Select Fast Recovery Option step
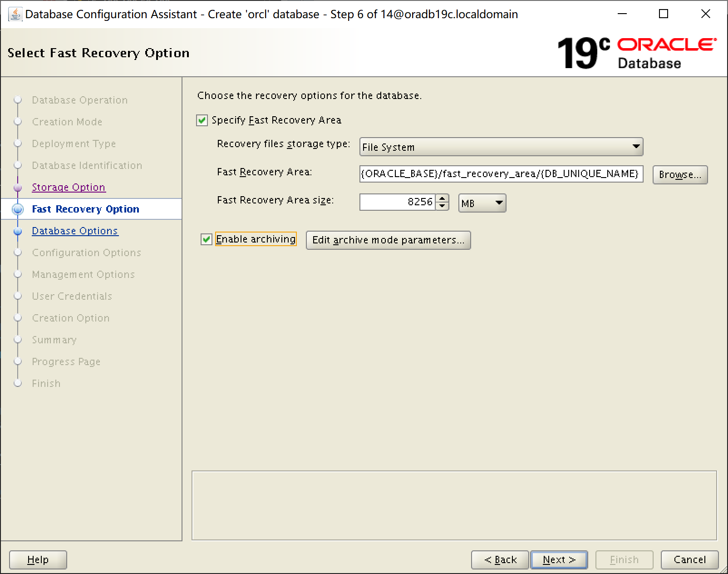 (x=86, y=209)
